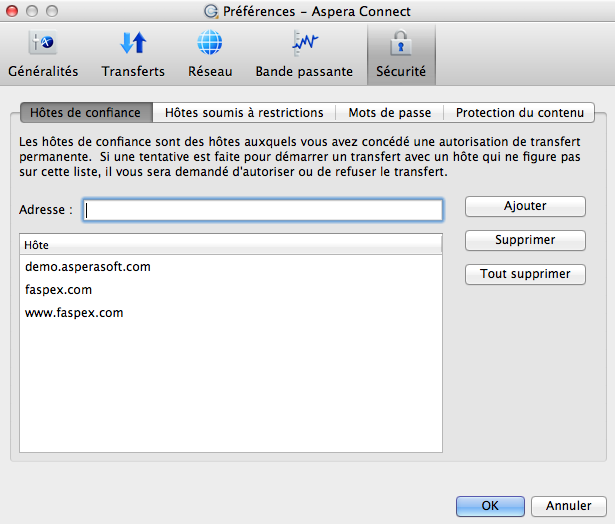Open the Bande passante graph icon

tap(304, 42)
